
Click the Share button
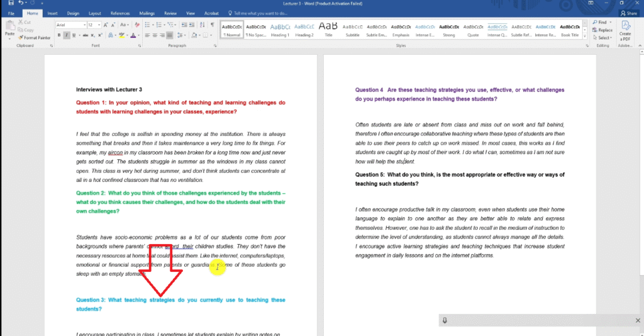[627, 13]
